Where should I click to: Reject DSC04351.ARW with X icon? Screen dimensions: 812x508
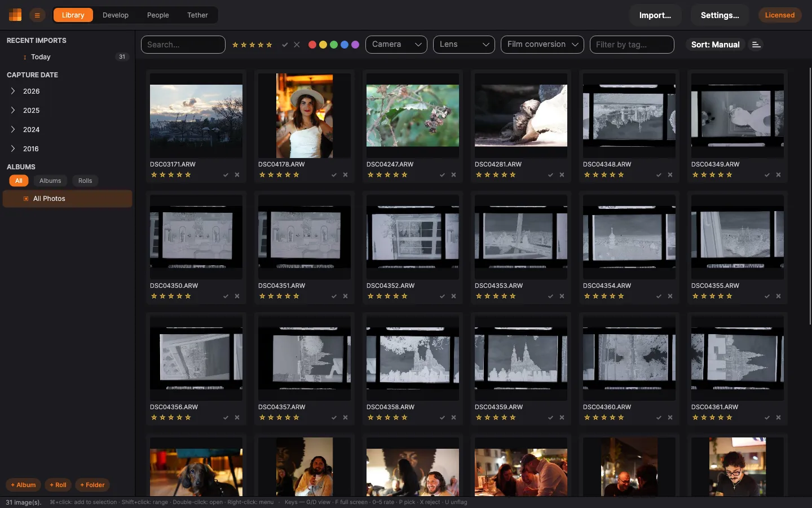345,296
